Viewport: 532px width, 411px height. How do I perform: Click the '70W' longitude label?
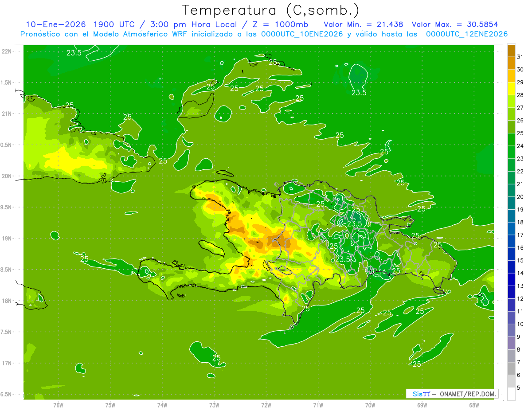coord(370,405)
